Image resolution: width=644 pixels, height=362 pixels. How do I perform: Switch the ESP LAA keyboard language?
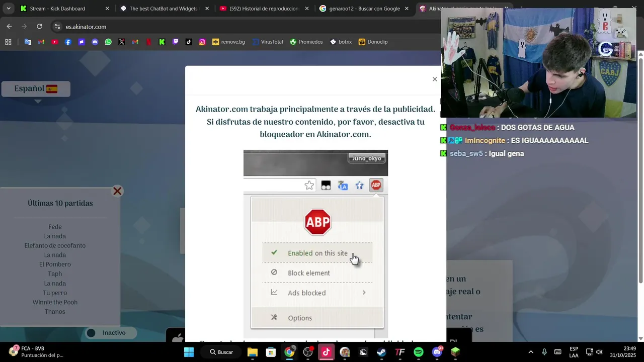tap(574, 352)
